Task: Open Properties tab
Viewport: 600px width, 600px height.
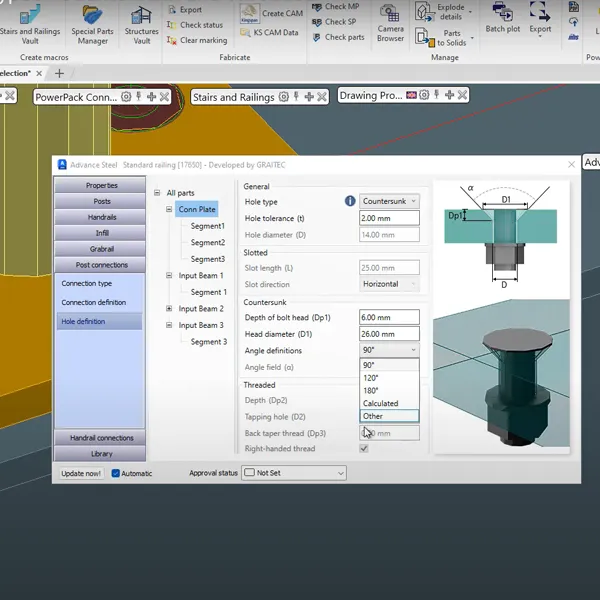Action: click(100, 185)
